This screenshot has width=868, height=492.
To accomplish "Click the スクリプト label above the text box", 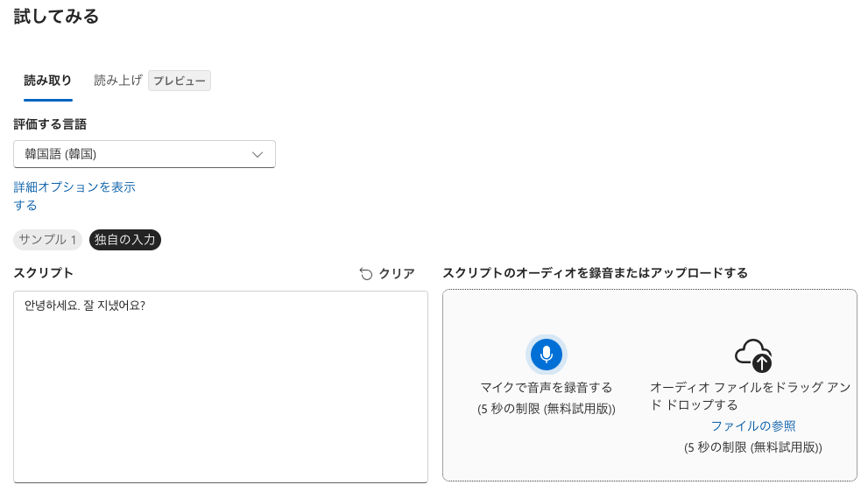I will (44, 273).
